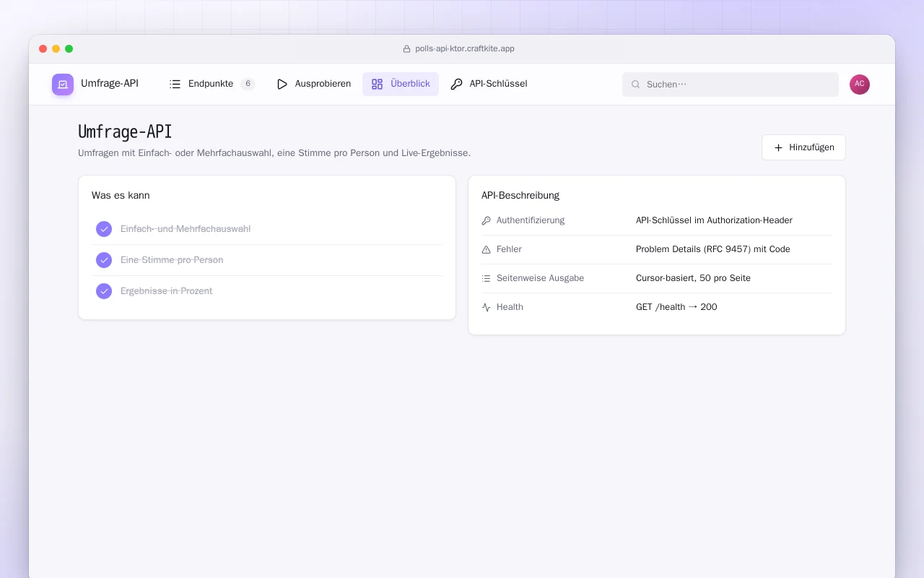Image resolution: width=924 pixels, height=578 pixels.
Task: Click the Authentifizierung label
Action: point(531,220)
